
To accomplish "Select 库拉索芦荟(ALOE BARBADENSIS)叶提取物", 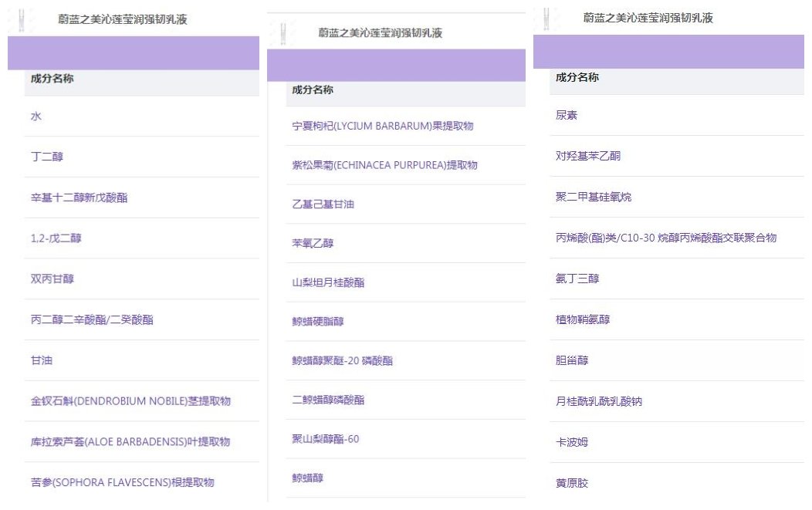I will 130,442.
